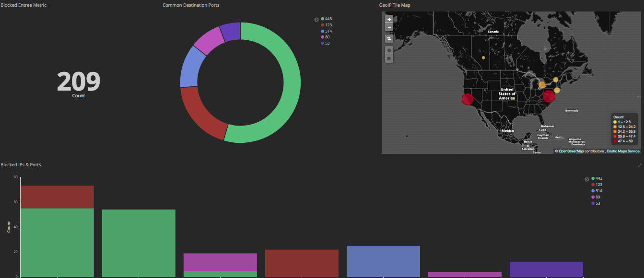This screenshot has height=278, width=644.
Task: Click the red segment atop the first bar
Action: 57,197
